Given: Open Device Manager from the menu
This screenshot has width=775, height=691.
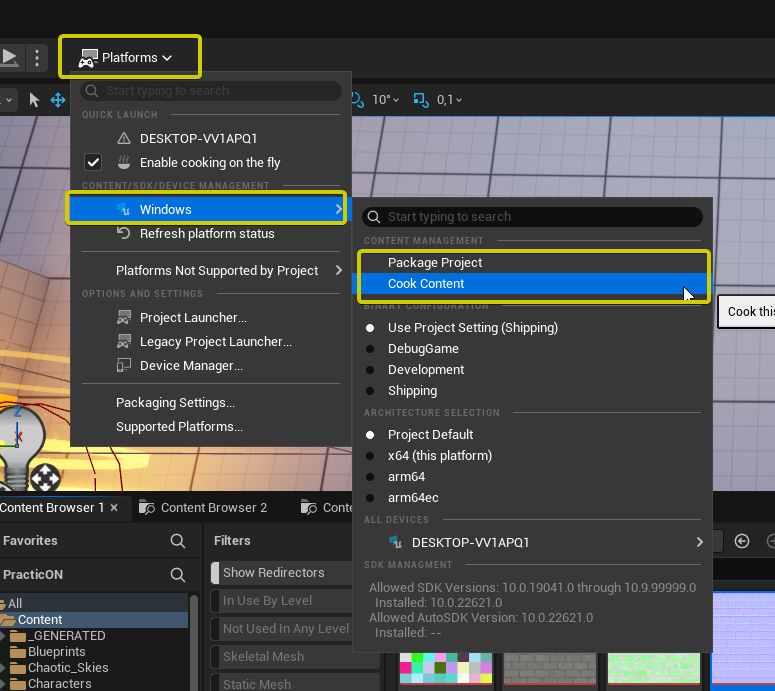Looking at the screenshot, I should 191,366.
